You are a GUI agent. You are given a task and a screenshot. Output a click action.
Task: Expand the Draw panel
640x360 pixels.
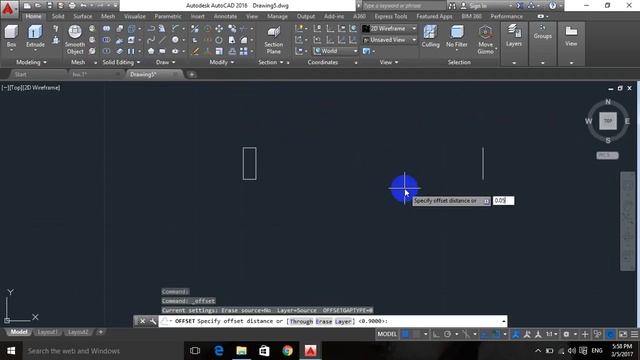click(165, 62)
